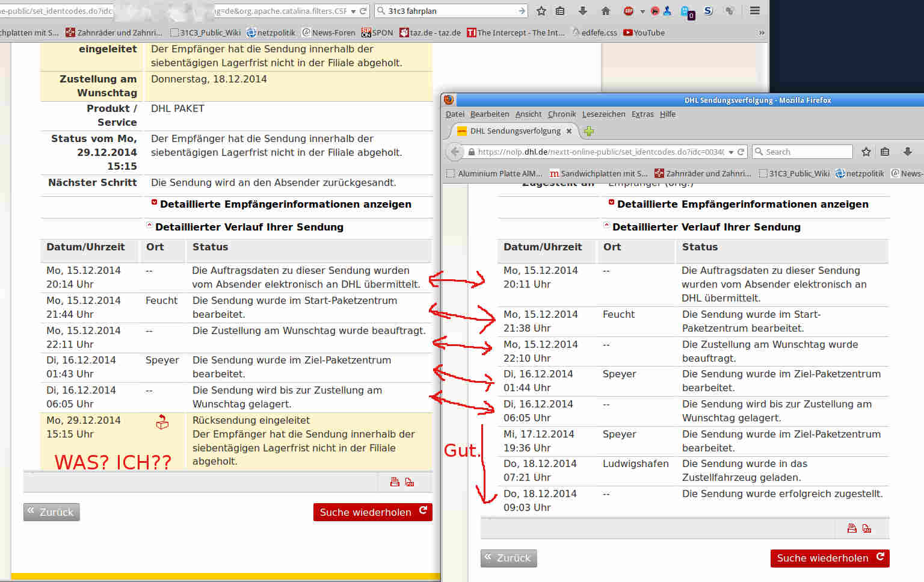Image resolution: width=924 pixels, height=582 pixels.
Task: Open the taz.de bookmark
Action: (430, 33)
